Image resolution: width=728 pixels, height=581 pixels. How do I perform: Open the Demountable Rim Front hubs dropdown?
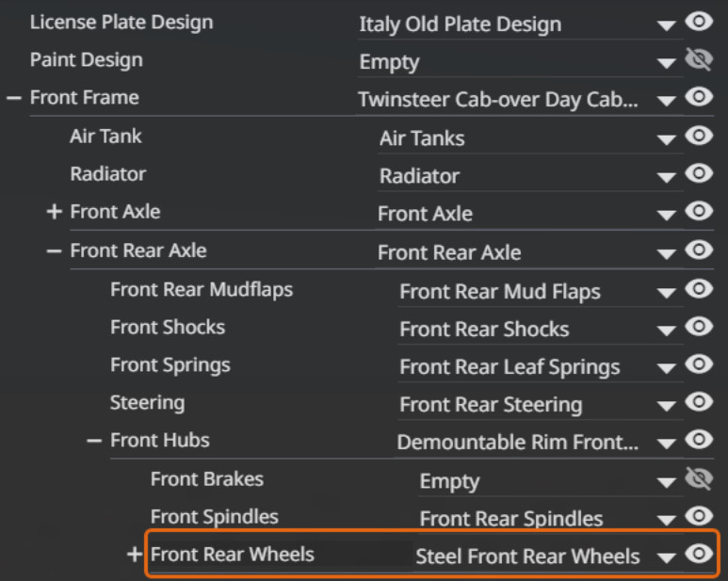pos(668,443)
